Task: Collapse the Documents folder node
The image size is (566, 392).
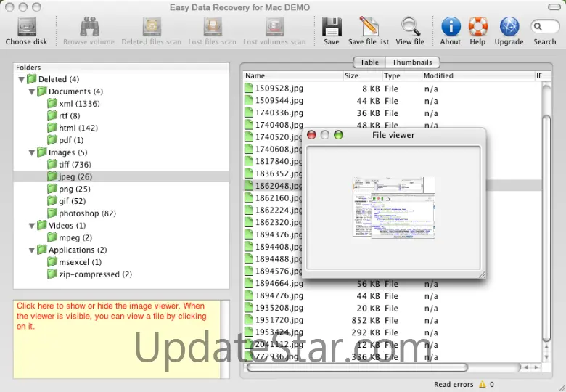Action: click(32, 91)
